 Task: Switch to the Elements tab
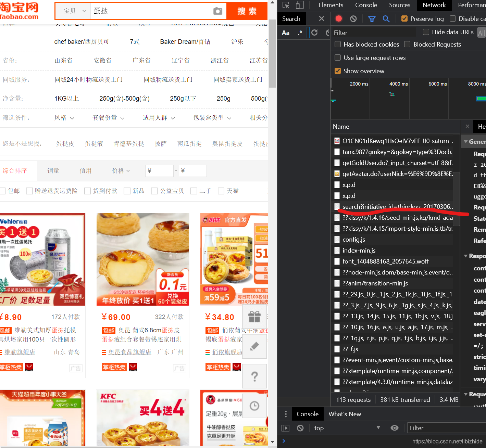click(331, 5)
